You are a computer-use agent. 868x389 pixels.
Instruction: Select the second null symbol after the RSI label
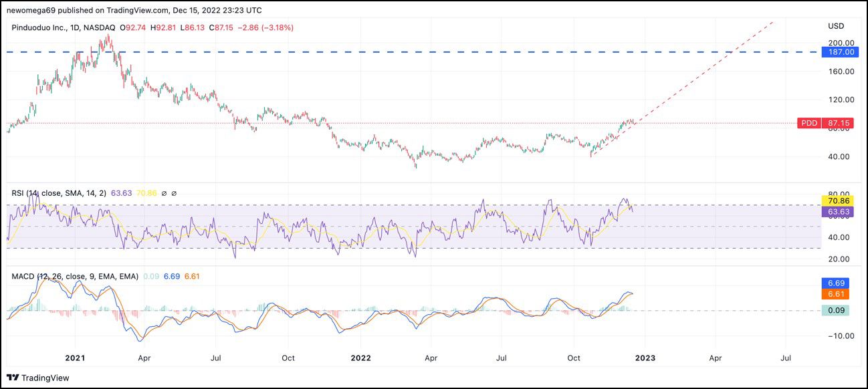click(x=175, y=194)
